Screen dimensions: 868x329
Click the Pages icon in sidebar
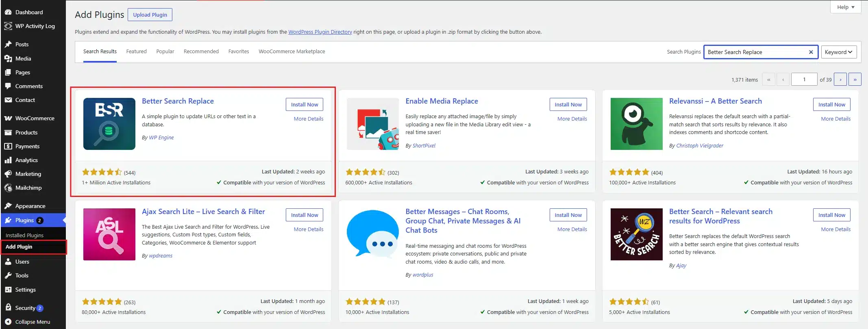point(8,72)
